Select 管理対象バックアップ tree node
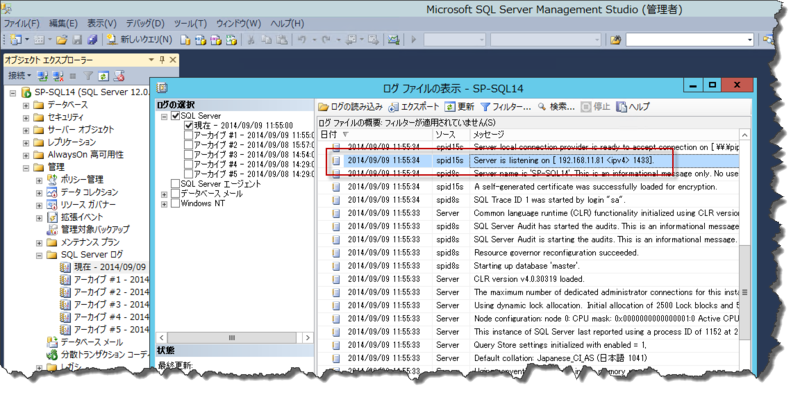The height and width of the screenshot is (395, 800). [95, 230]
